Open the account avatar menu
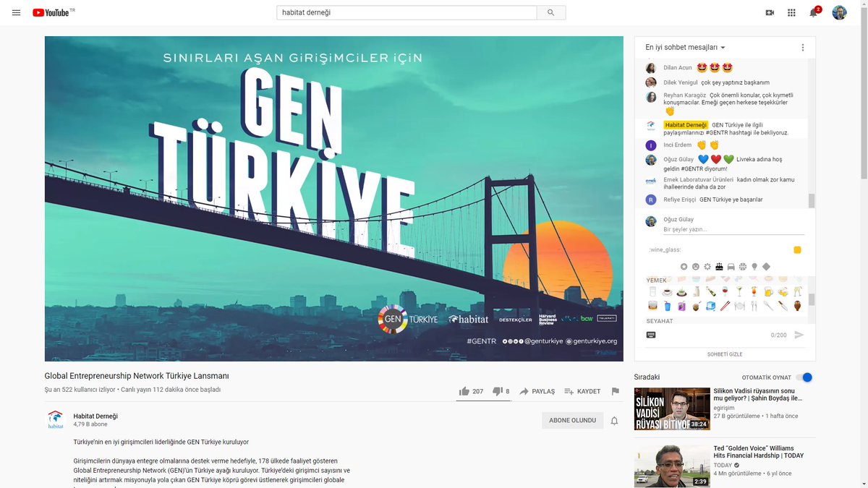 pos(839,12)
